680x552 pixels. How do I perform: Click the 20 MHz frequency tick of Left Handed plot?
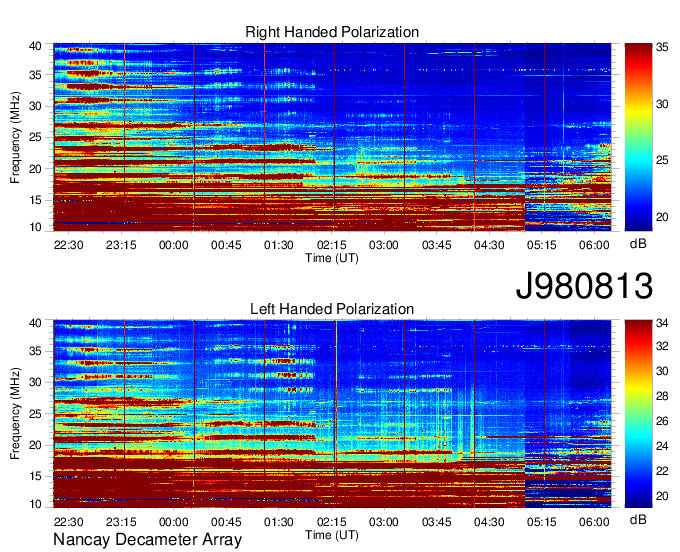35,445
